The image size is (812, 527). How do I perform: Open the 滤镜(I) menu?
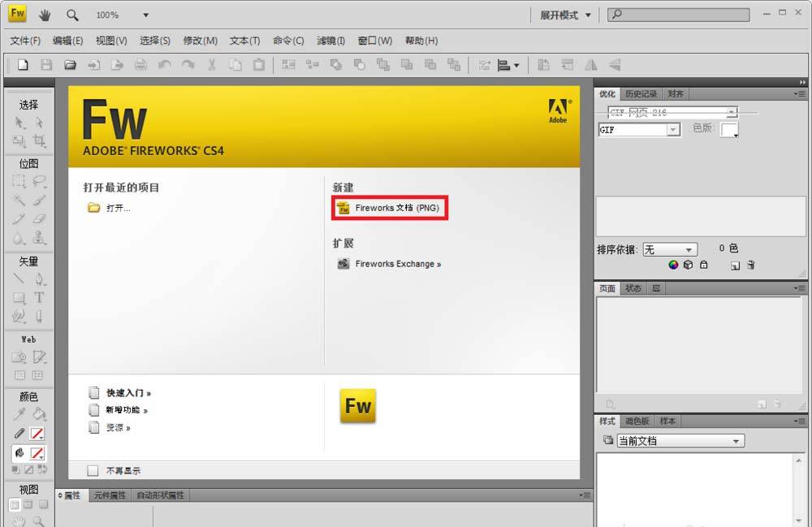tap(330, 41)
